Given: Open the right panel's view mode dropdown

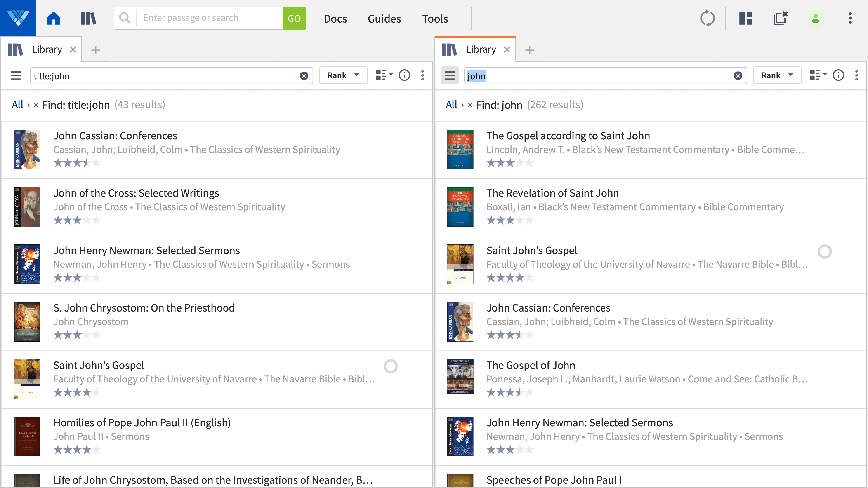Looking at the screenshot, I should pos(818,75).
